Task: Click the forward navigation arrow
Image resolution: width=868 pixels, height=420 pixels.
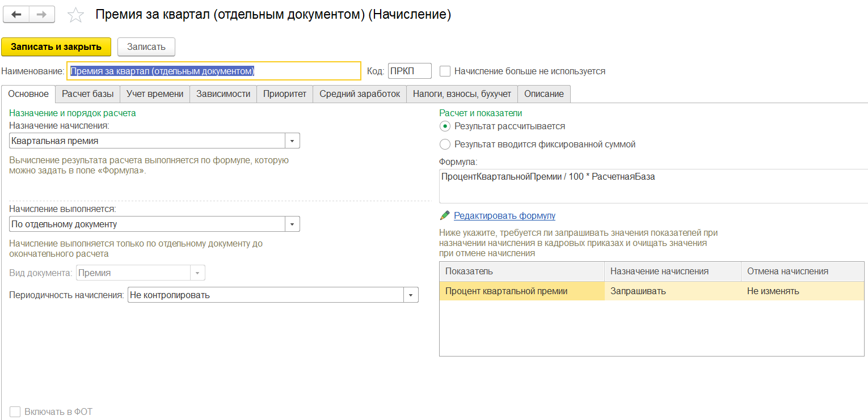Action: click(x=41, y=15)
